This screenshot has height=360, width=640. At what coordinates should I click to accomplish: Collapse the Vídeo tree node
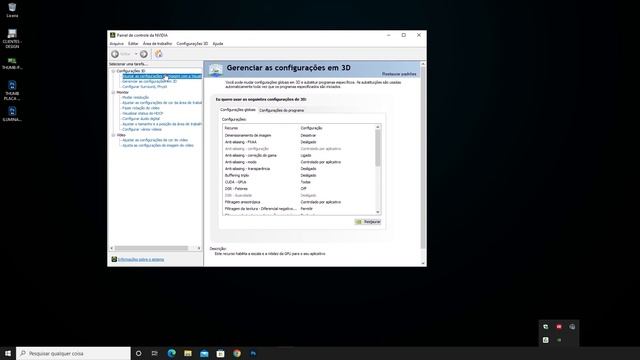113,135
